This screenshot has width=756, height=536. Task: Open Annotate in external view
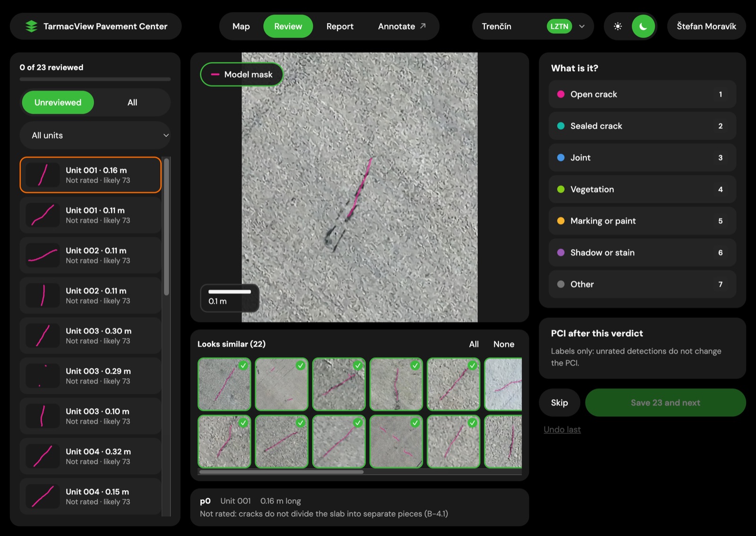point(402,26)
